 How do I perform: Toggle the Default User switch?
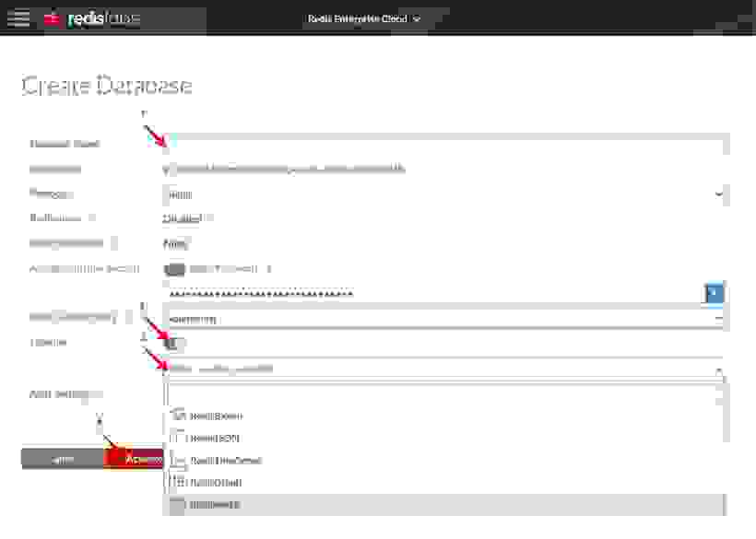tap(174, 269)
